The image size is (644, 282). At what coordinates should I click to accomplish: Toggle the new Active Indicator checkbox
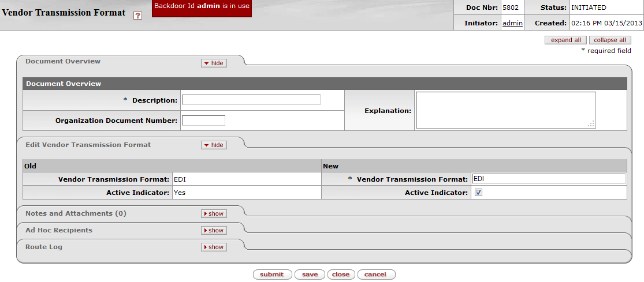478,193
